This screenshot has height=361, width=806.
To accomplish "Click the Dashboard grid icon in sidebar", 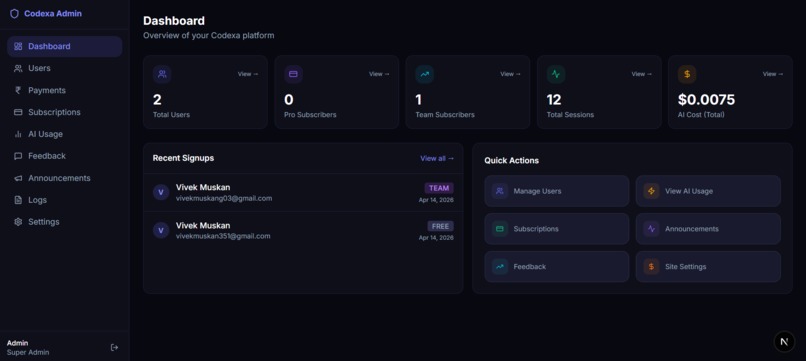I will point(18,46).
